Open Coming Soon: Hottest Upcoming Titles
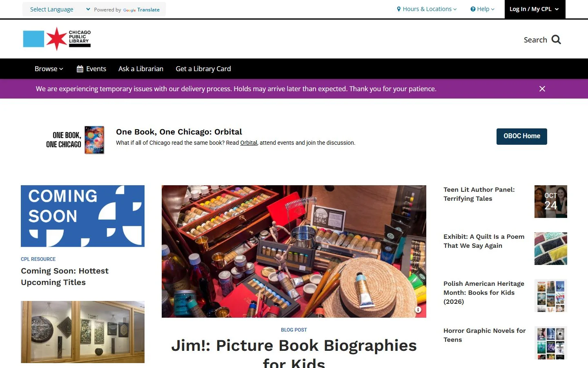Viewport: 588px width, 368px height. tap(65, 276)
